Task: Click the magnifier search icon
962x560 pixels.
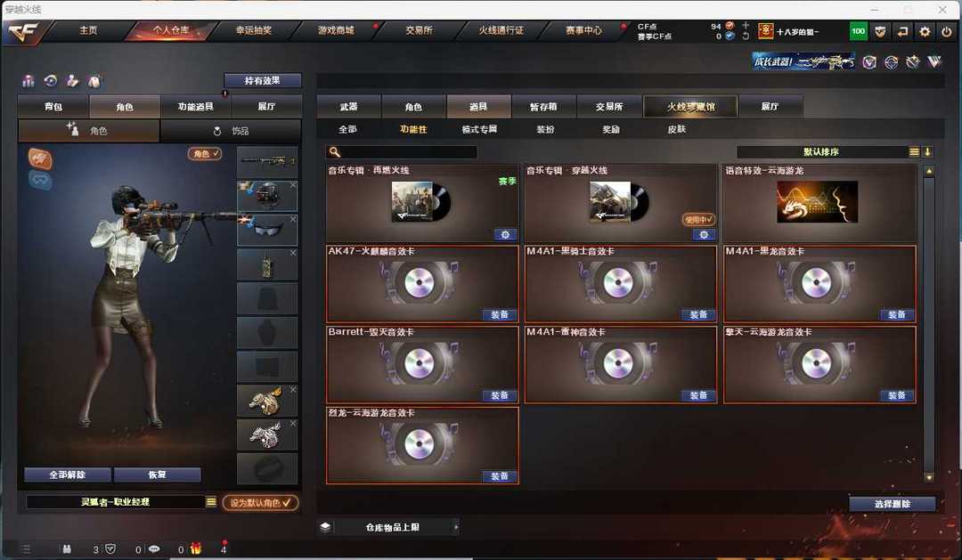Action: tap(334, 151)
